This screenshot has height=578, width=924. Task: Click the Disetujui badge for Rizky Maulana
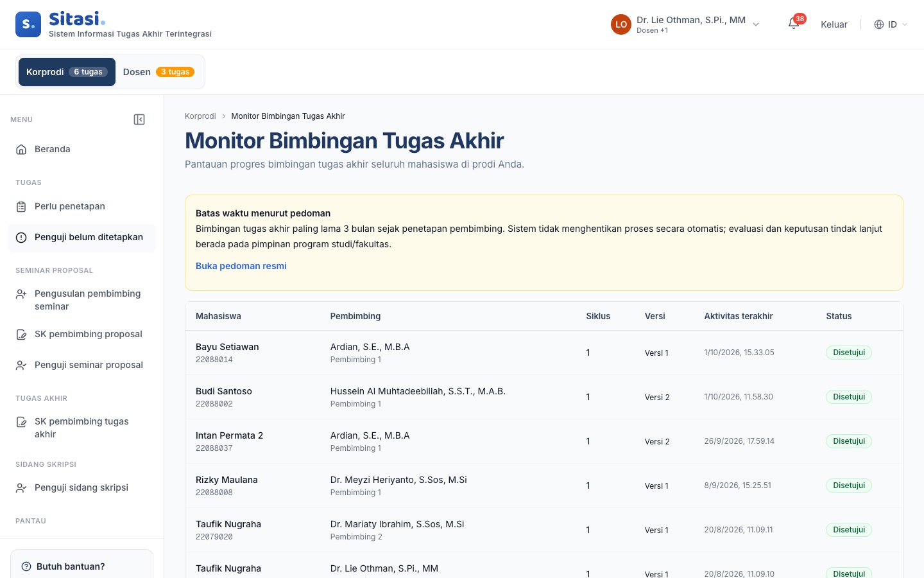(849, 486)
